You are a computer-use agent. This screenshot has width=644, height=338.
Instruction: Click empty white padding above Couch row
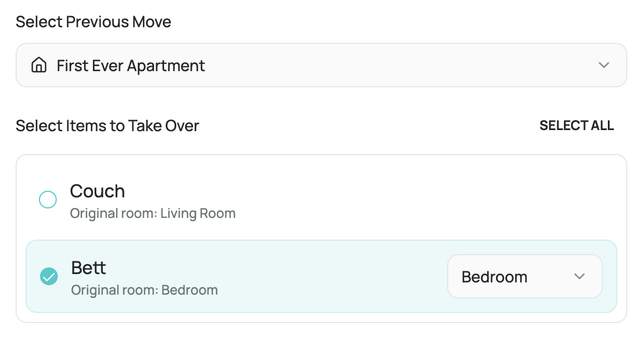[x=321, y=166]
